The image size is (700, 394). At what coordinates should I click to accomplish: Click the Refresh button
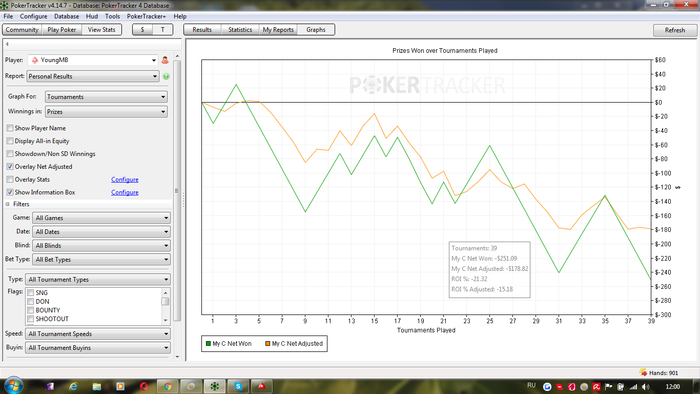pyautogui.click(x=675, y=30)
